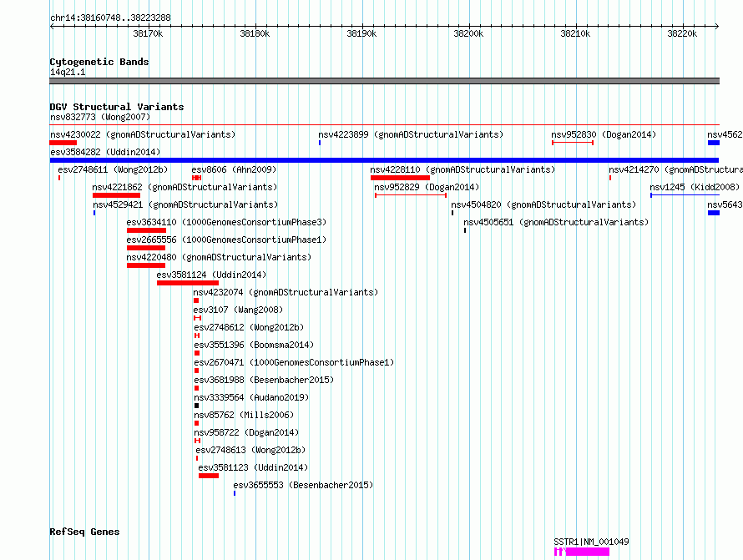743x560 pixels.
Task: Open the esv3584282 (Uddin2014) variant label
Action: pyautogui.click(x=105, y=152)
